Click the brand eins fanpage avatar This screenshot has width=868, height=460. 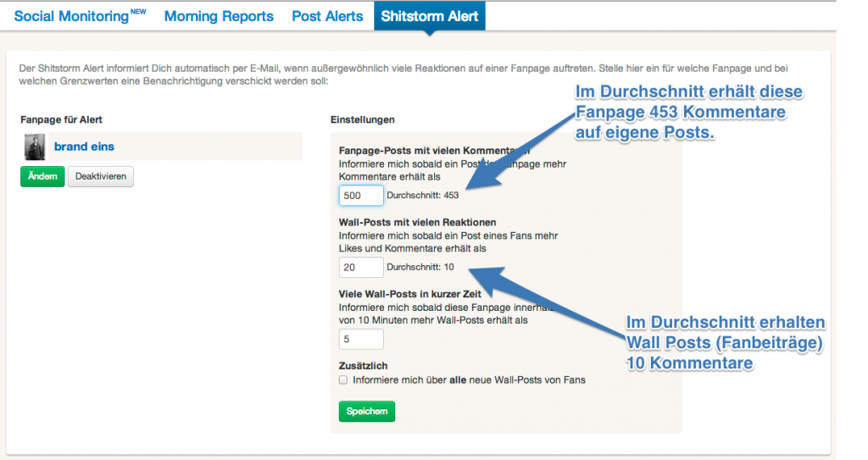click(x=35, y=147)
